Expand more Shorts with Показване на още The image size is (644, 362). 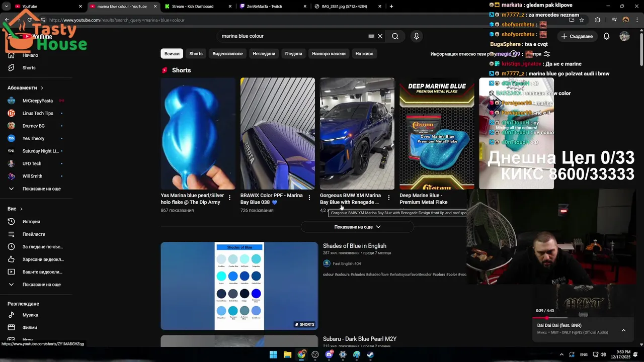(357, 227)
